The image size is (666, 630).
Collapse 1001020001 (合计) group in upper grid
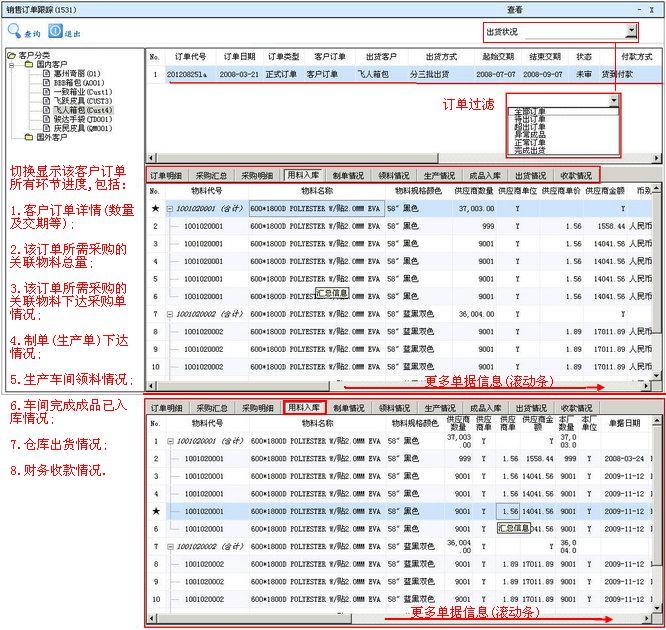[170, 209]
